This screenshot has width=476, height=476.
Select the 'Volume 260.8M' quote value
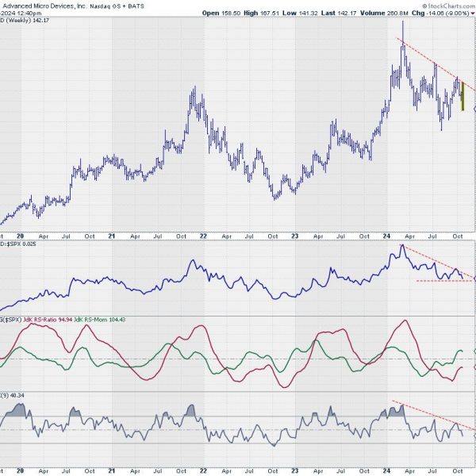[x=384, y=13]
